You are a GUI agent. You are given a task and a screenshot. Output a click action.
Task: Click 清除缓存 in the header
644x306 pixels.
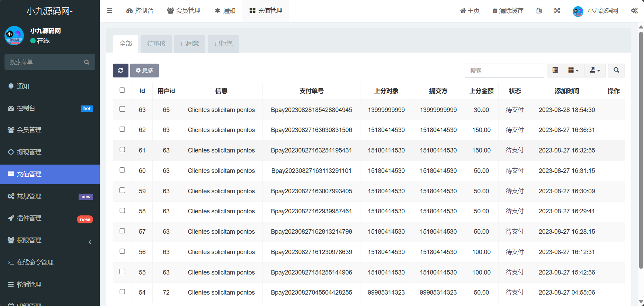(x=508, y=11)
